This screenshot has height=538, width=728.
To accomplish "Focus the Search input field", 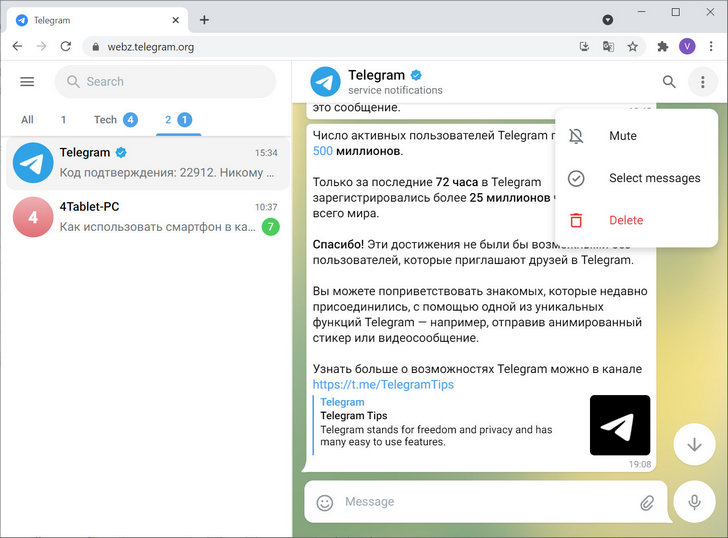I will click(165, 82).
